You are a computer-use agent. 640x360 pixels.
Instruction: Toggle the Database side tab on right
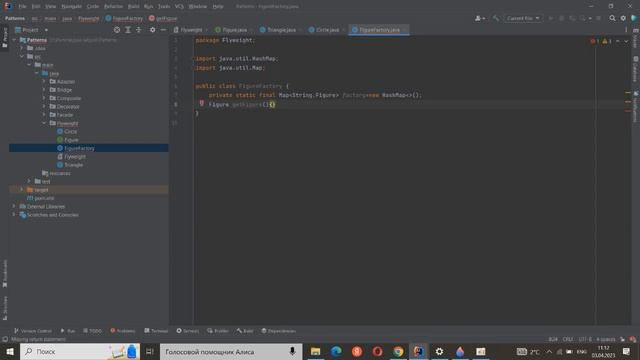(636, 69)
